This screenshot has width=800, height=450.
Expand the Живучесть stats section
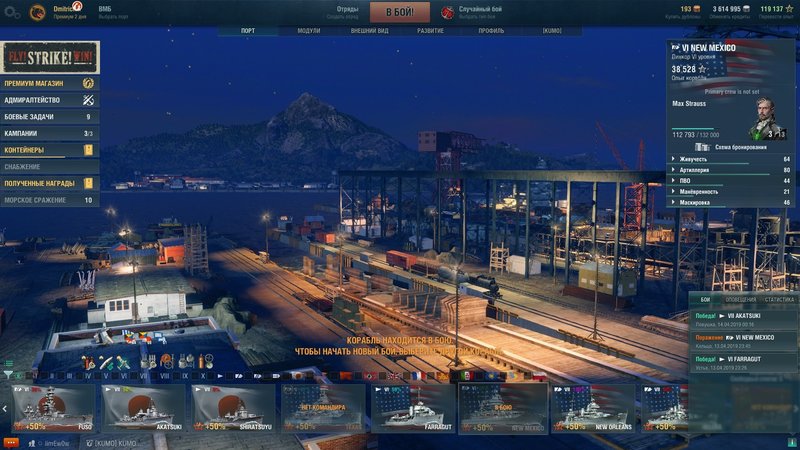point(731,159)
